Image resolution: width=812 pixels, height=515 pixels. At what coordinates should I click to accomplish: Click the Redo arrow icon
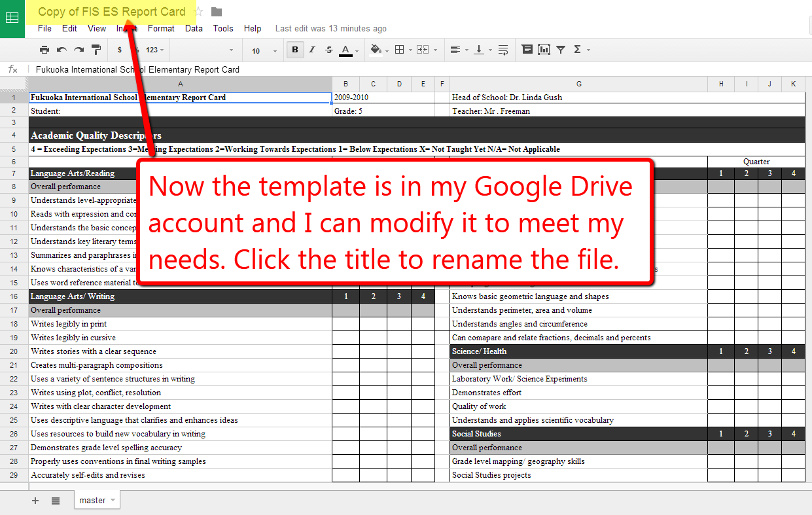click(79, 50)
